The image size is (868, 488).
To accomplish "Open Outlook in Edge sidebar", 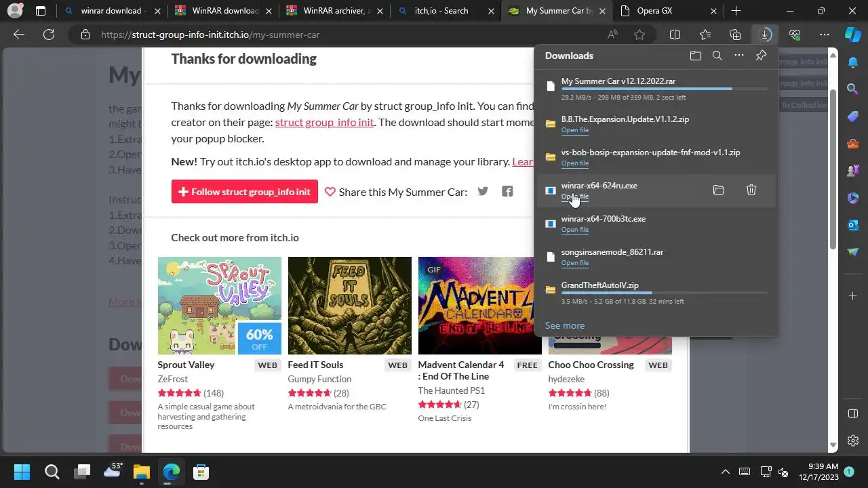I will tap(853, 224).
